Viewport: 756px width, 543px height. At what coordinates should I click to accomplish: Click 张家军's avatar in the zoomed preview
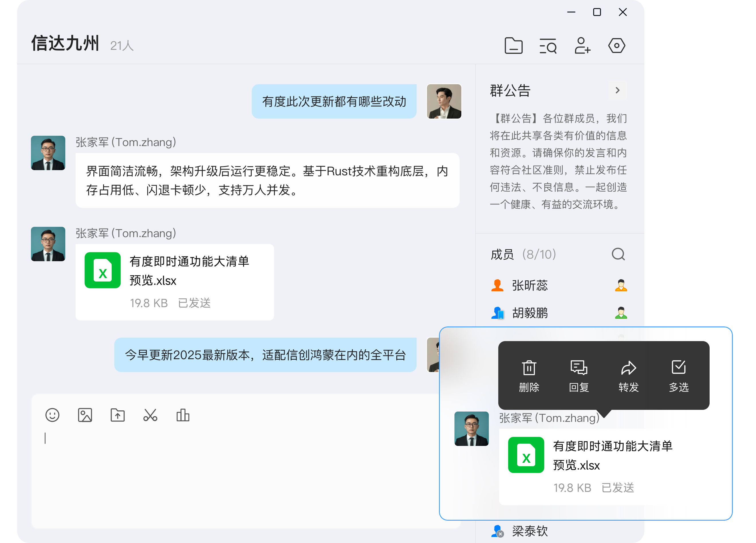click(472, 429)
